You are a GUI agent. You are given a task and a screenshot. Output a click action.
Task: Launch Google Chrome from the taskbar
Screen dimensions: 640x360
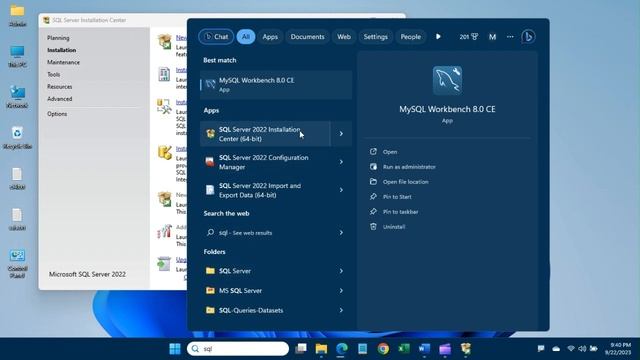383,349
